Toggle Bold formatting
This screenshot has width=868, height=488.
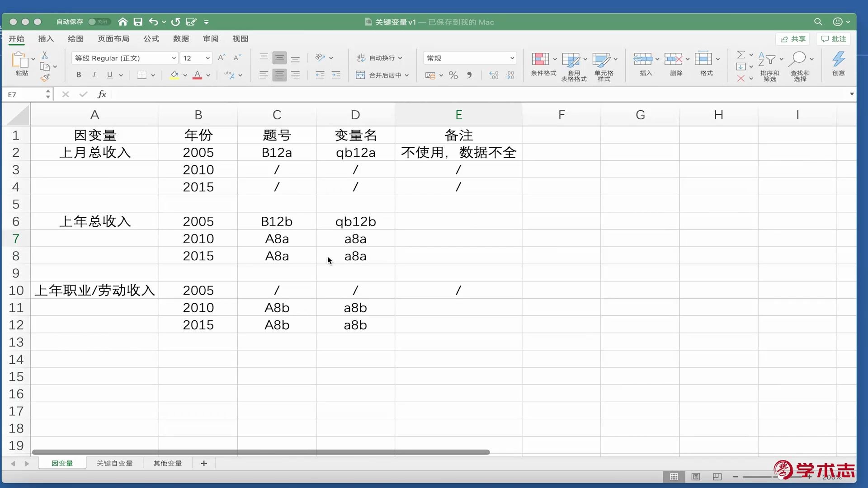click(x=79, y=75)
